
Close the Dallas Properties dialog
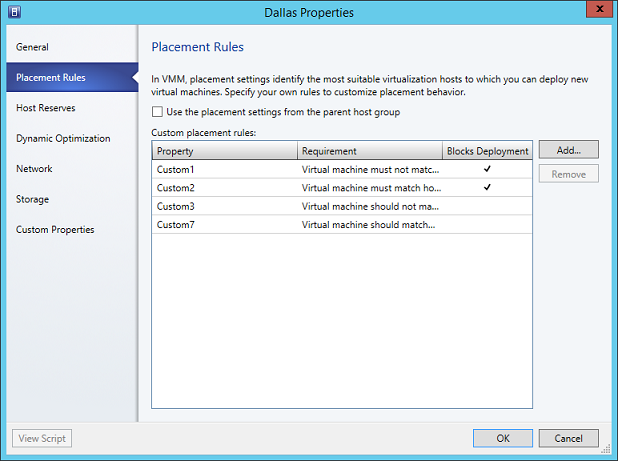[x=596, y=11]
